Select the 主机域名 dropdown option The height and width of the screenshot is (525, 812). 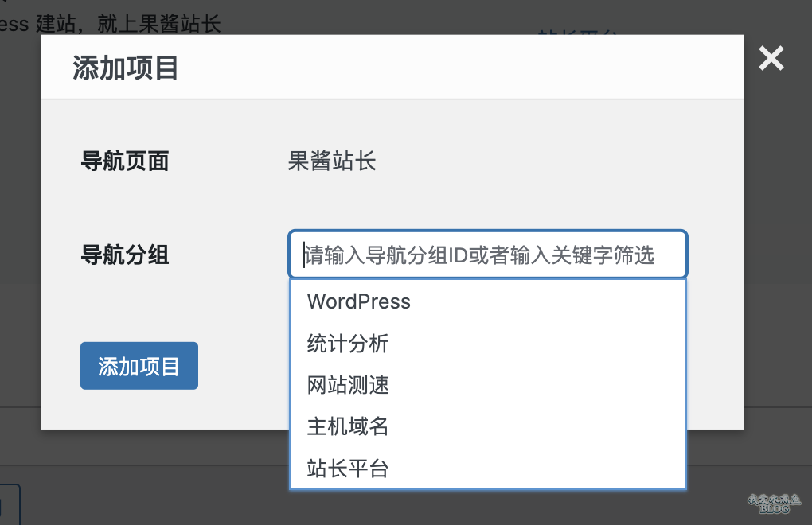coord(488,426)
